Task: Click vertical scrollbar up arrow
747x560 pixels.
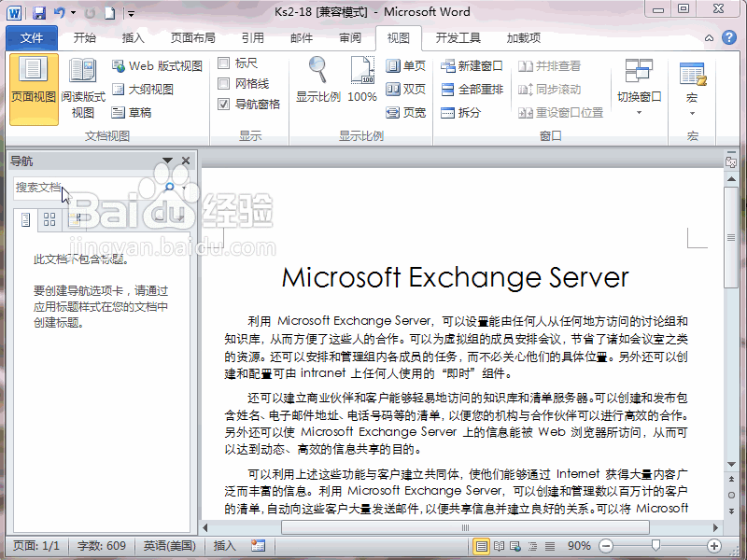Action: click(x=731, y=179)
